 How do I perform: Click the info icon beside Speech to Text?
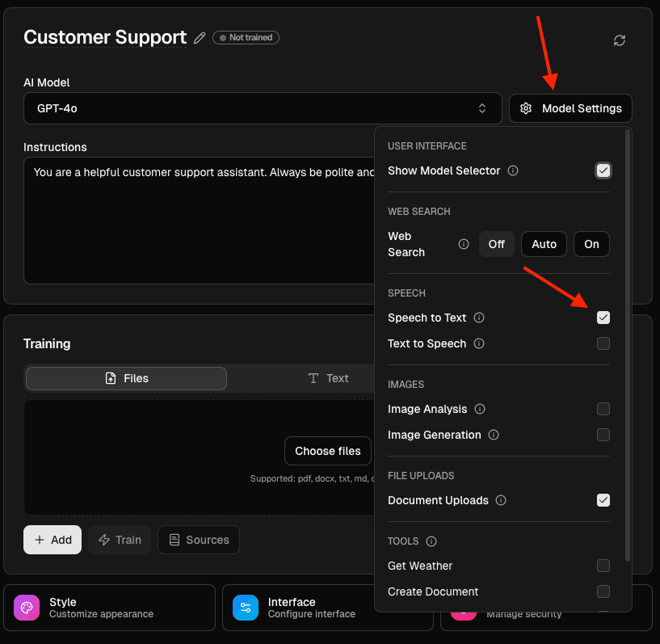pyautogui.click(x=480, y=318)
